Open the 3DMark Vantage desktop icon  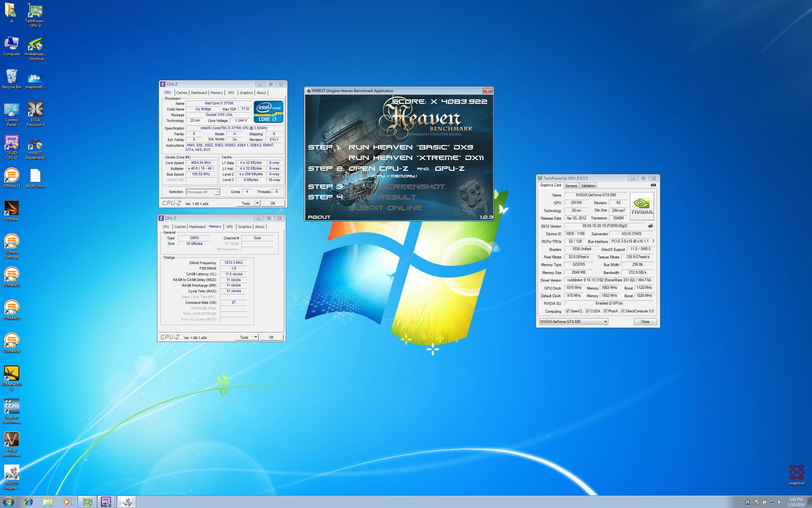pos(11,247)
